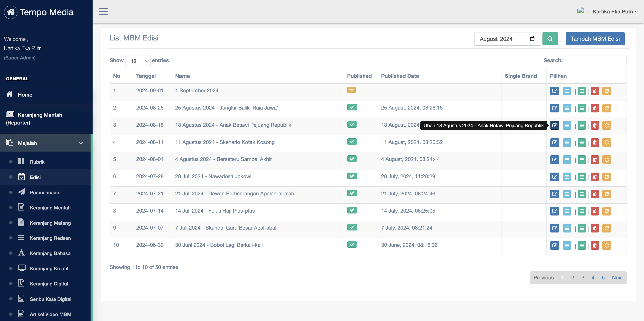Go to pagination page 3
644x321 pixels.
click(x=583, y=277)
